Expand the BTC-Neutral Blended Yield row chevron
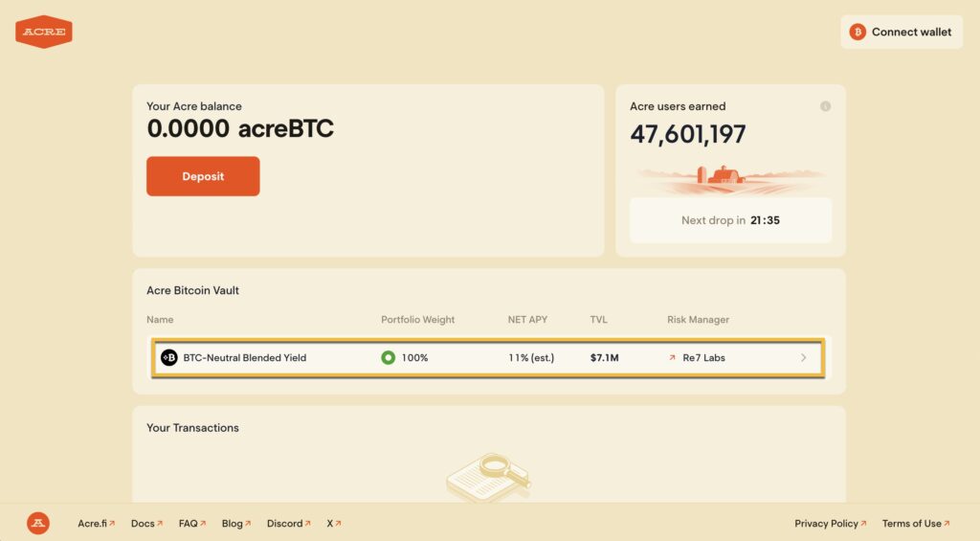 tap(803, 358)
